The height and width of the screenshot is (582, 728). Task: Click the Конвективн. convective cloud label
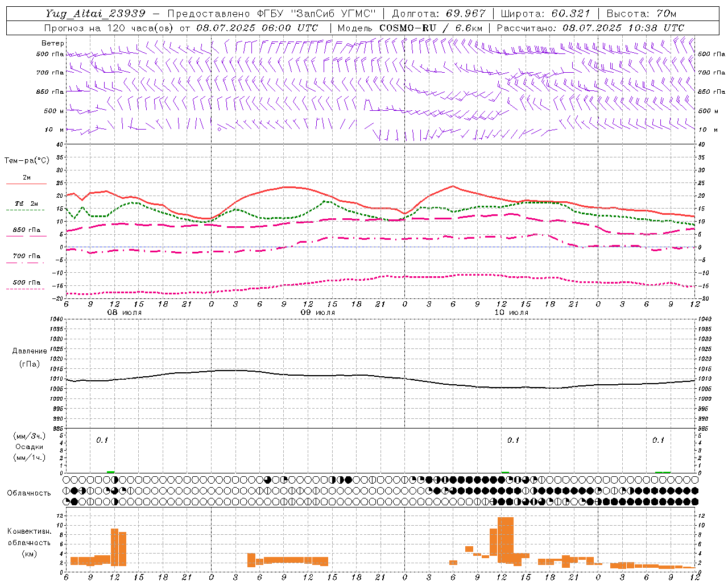pos(29,531)
